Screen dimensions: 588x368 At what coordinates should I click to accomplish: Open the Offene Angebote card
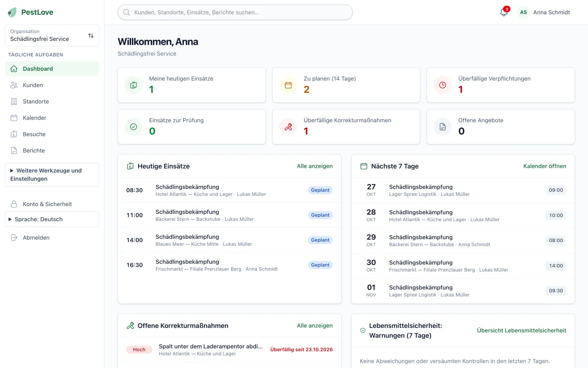pyautogui.click(x=501, y=127)
